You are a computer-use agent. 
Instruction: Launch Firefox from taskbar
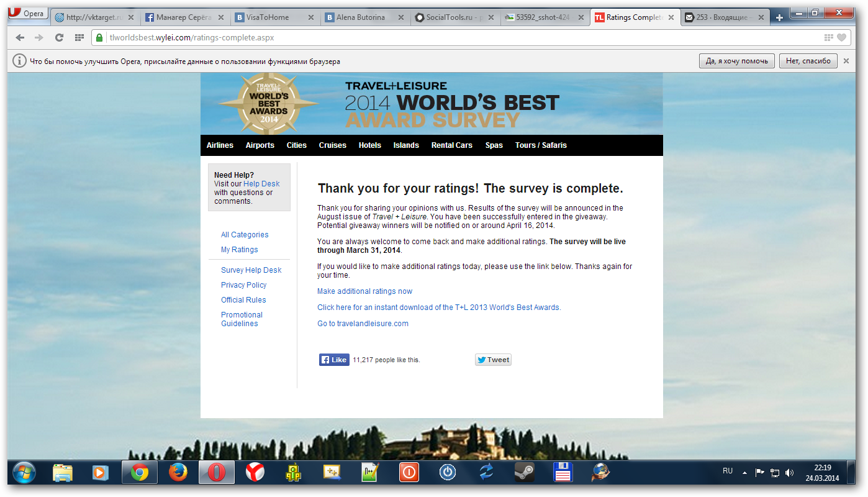click(178, 473)
